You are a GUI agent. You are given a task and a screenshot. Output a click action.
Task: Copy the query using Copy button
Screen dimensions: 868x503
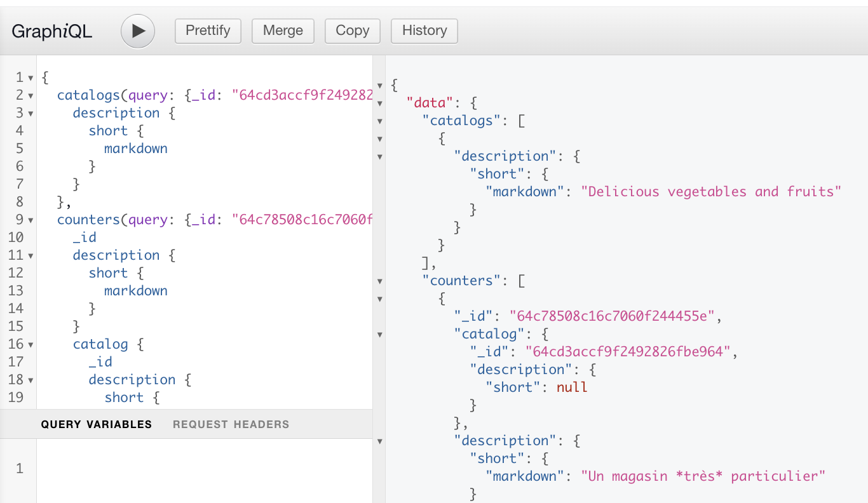point(352,30)
